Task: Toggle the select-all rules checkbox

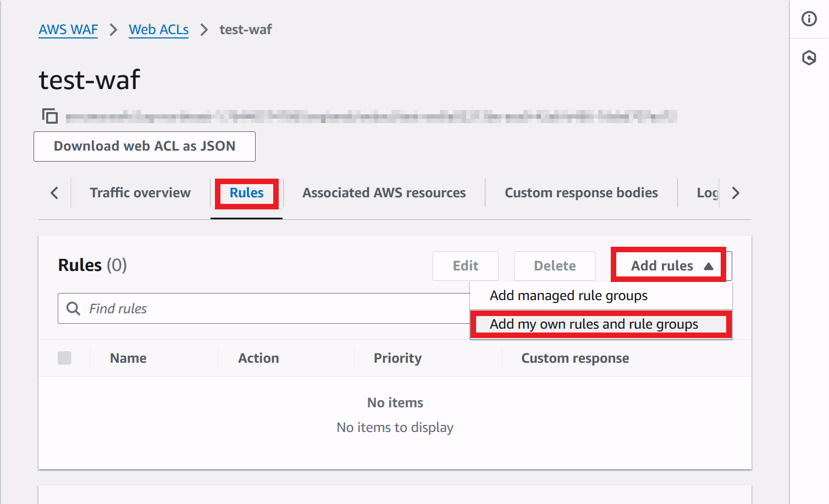Action: point(64,358)
